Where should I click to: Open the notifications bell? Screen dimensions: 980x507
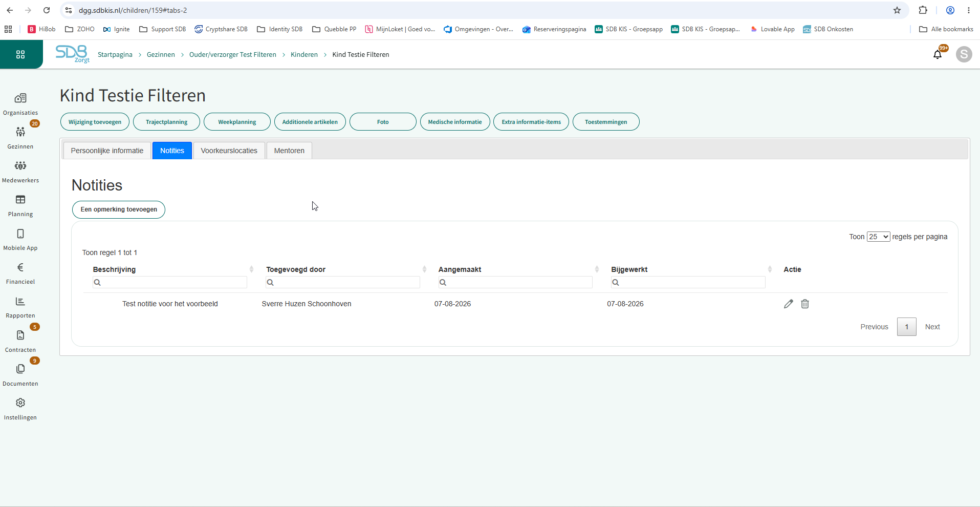tap(938, 54)
